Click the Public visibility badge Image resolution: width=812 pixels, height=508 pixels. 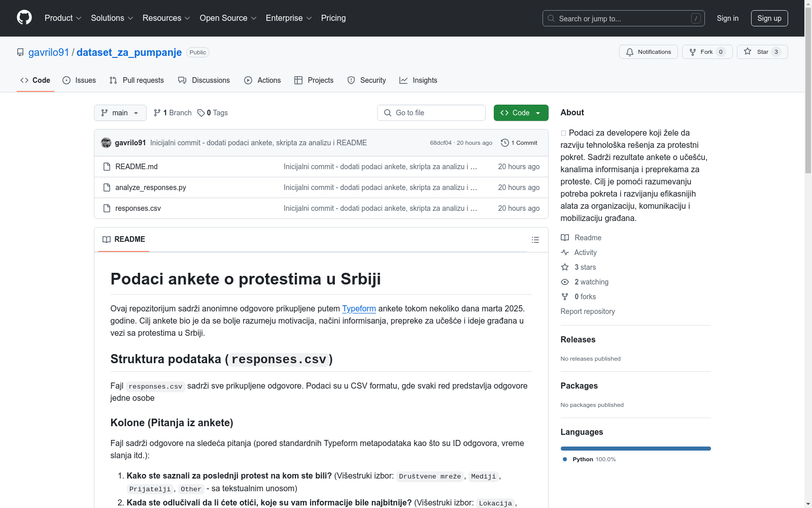198,52
